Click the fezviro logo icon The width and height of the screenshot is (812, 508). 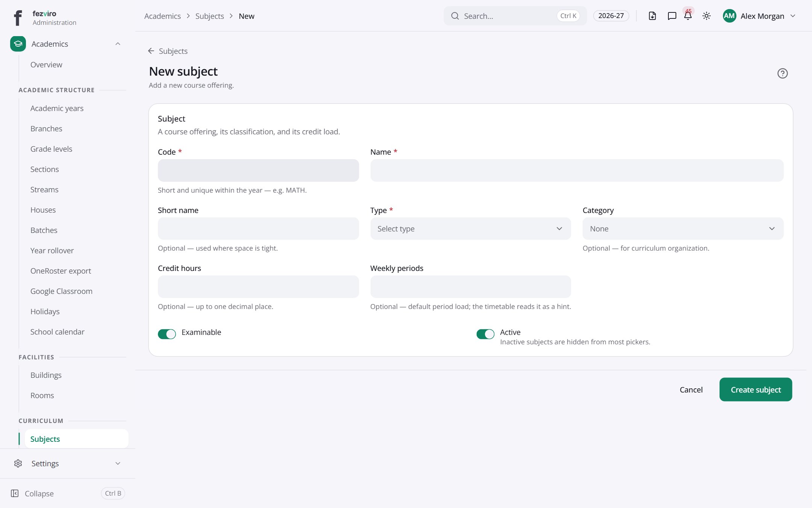pos(18,18)
